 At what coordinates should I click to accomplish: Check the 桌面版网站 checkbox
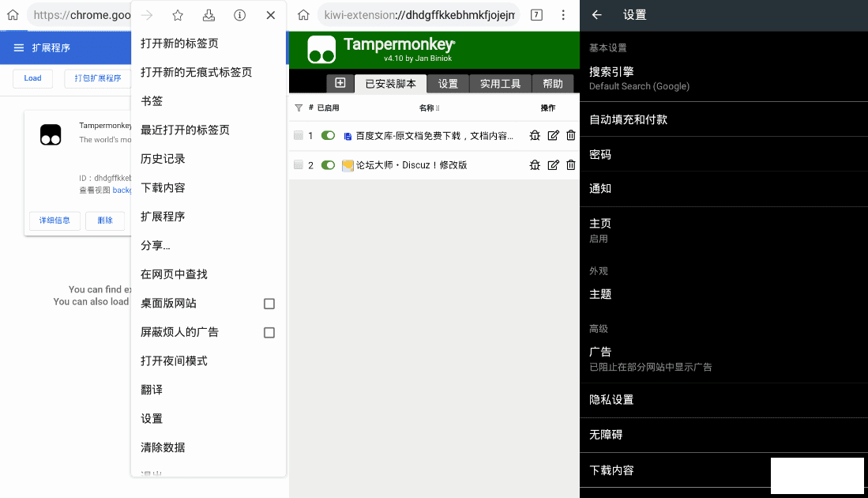tap(269, 304)
